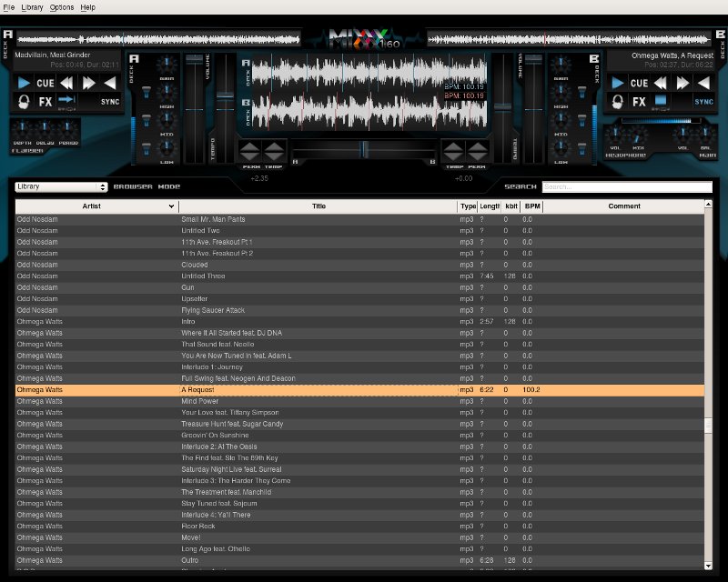Enable SYNC on Deck B
This screenshot has width=728, height=582.
coord(703,101)
